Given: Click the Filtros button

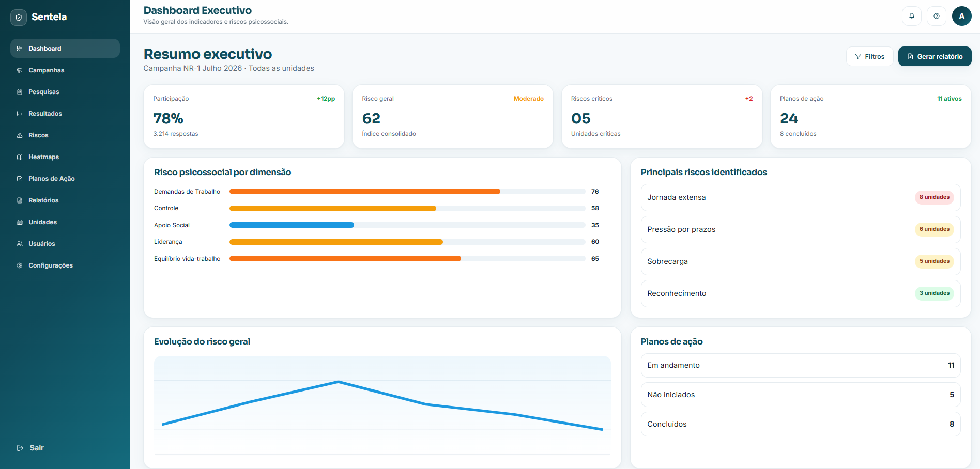Looking at the screenshot, I should (x=870, y=56).
